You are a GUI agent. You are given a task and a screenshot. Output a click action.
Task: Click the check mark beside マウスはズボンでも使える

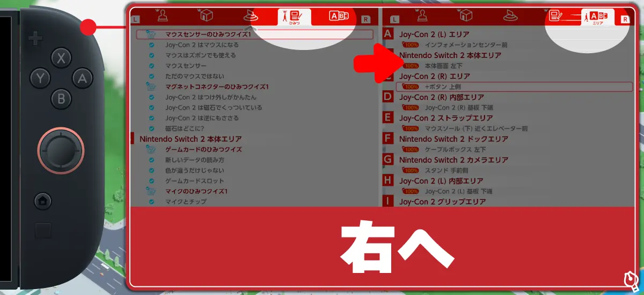151,55
